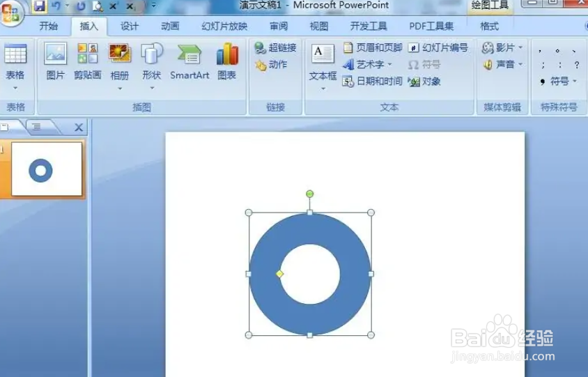Click the 文本框 text box icon
Viewport: 588px width, 377px height.
point(323,62)
